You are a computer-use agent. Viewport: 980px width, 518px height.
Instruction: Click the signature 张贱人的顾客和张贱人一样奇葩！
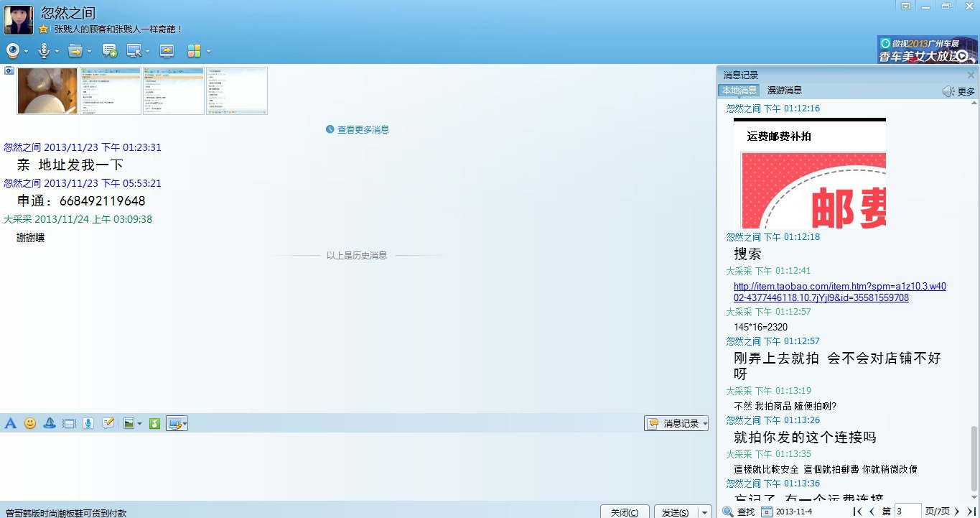tap(118, 29)
